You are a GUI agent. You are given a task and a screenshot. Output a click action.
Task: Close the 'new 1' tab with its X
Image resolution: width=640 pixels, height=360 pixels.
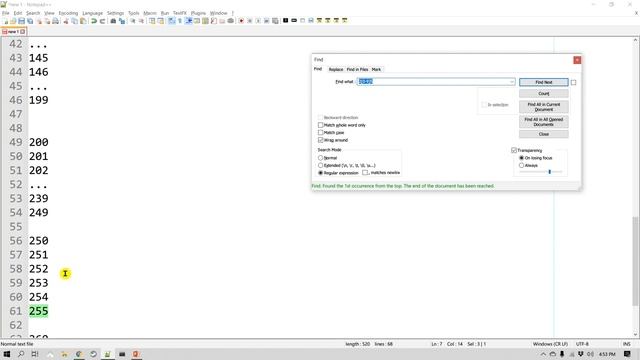[x=23, y=31]
